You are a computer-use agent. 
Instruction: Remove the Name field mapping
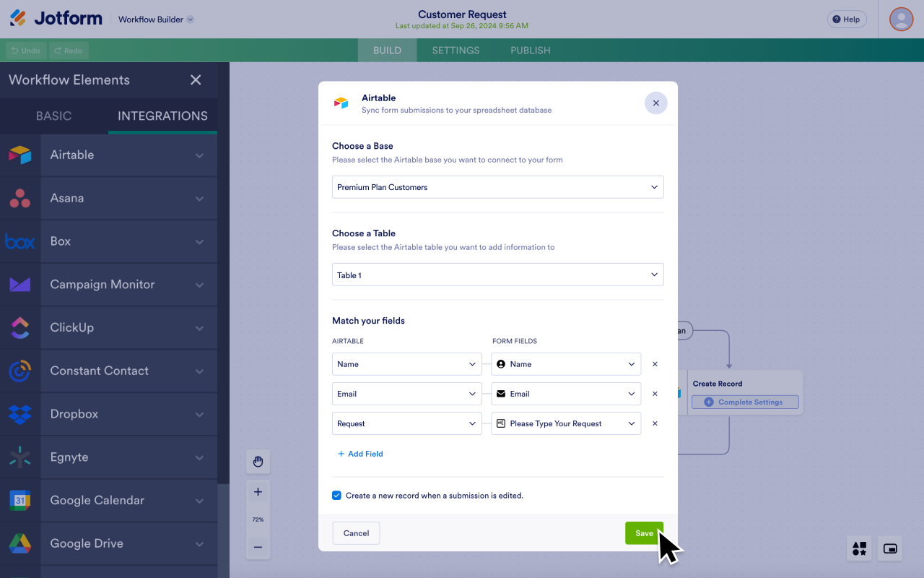[655, 364]
